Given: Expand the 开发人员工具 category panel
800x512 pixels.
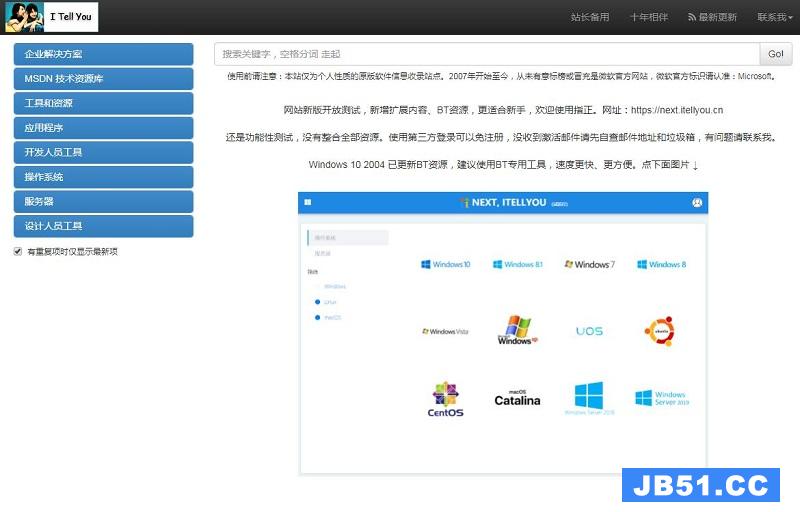Looking at the screenshot, I should click(103, 153).
